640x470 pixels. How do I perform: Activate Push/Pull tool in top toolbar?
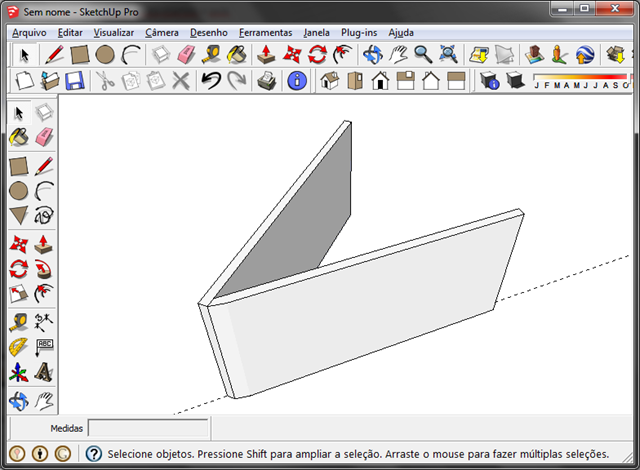[x=266, y=55]
